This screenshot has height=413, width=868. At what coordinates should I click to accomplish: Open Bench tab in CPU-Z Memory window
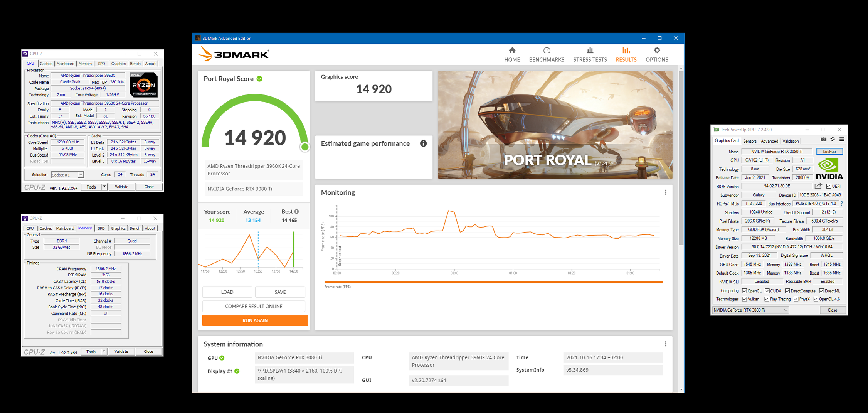click(135, 228)
